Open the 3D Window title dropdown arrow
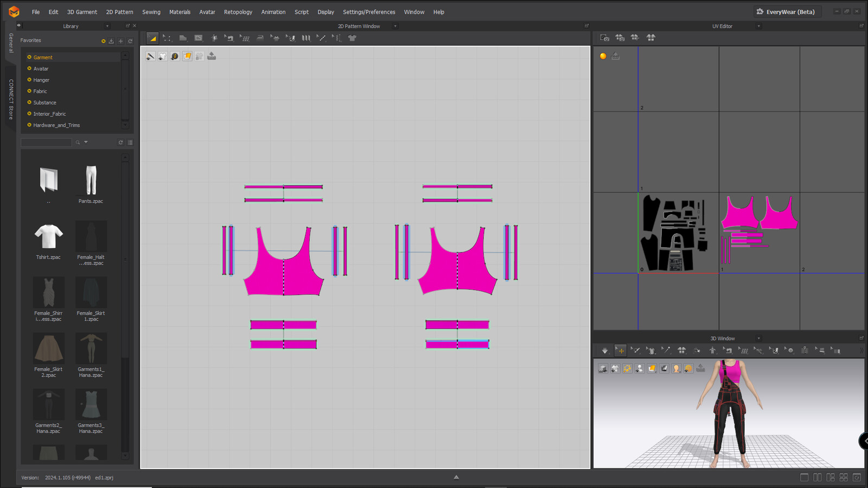Screen dimensions: 868x488 (759, 338)
